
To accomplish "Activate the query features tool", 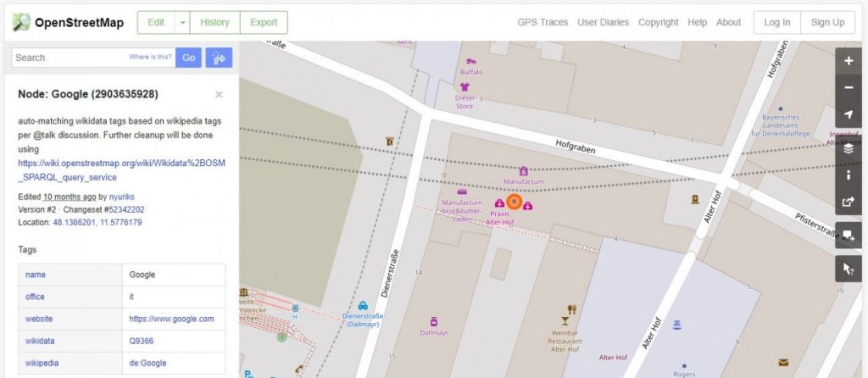I will [848, 269].
